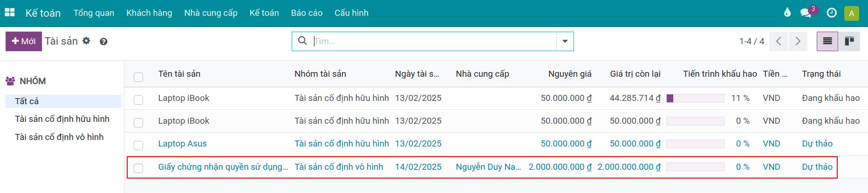
Task: Click Đang khấu hao status in 11 % row
Action: click(x=830, y=98)
